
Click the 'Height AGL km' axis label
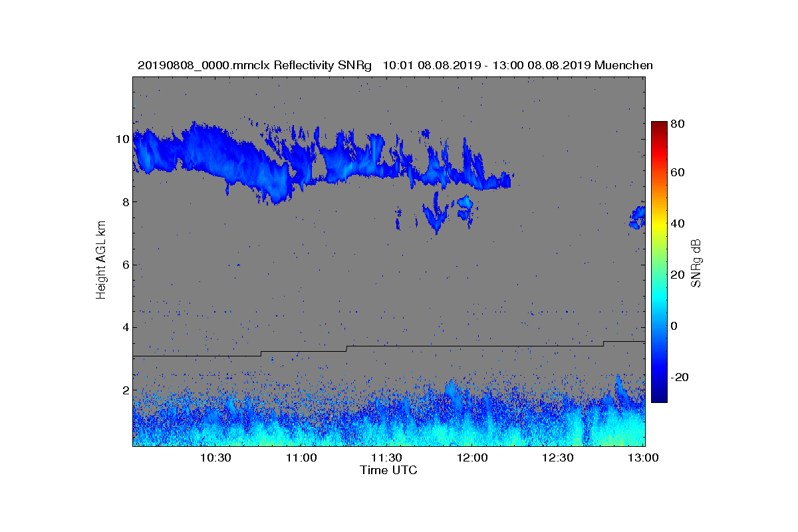point(101,261)
